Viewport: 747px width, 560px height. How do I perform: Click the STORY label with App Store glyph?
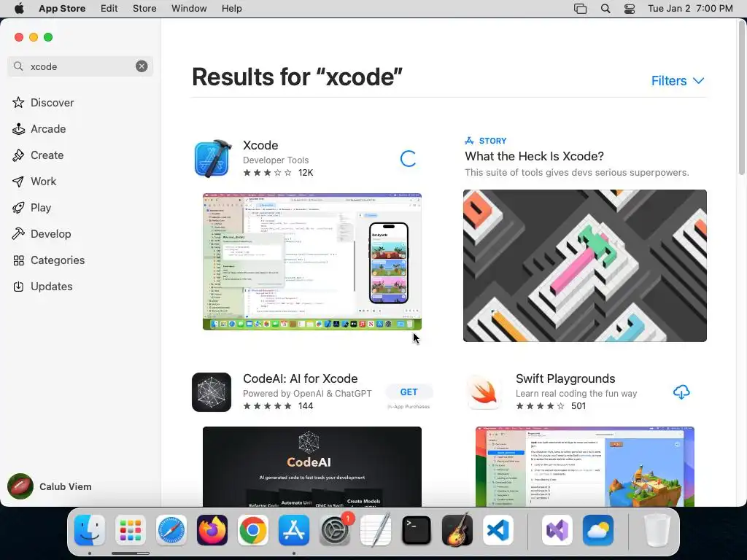[x=485, y=141]
